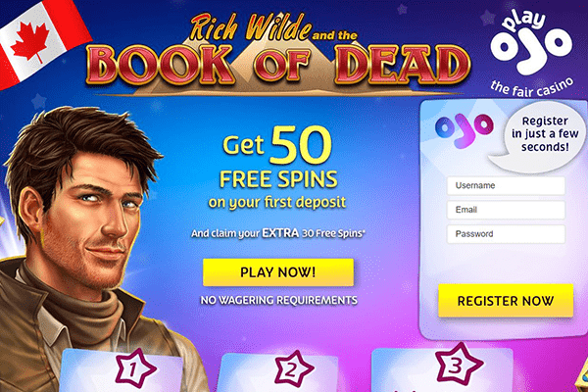The image size is (588, 392).
Task: Click the Username input field
Action: tap(506, 185)
